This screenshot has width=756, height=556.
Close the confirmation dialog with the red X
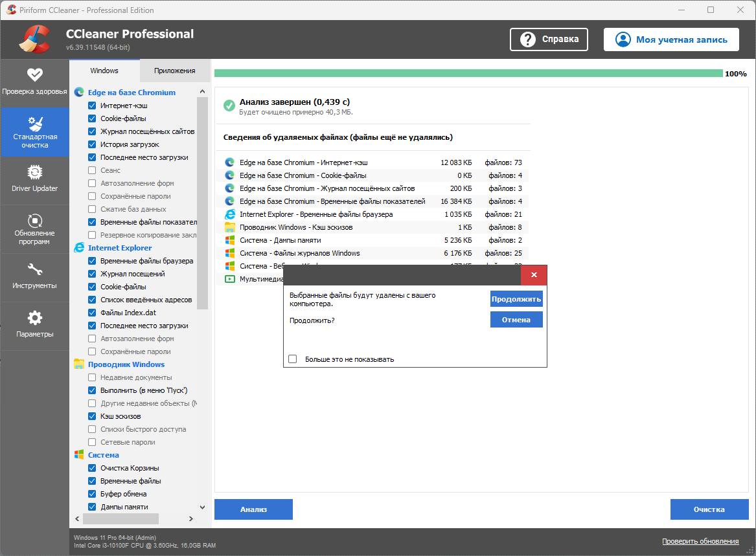(x=534, y=274)
